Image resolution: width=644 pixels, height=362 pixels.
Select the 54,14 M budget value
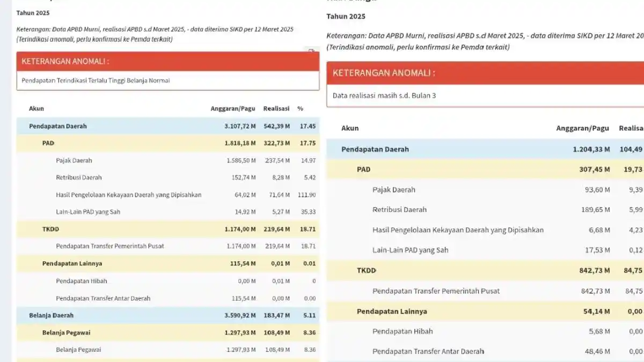pyautogui.click(x=597, y=311)
